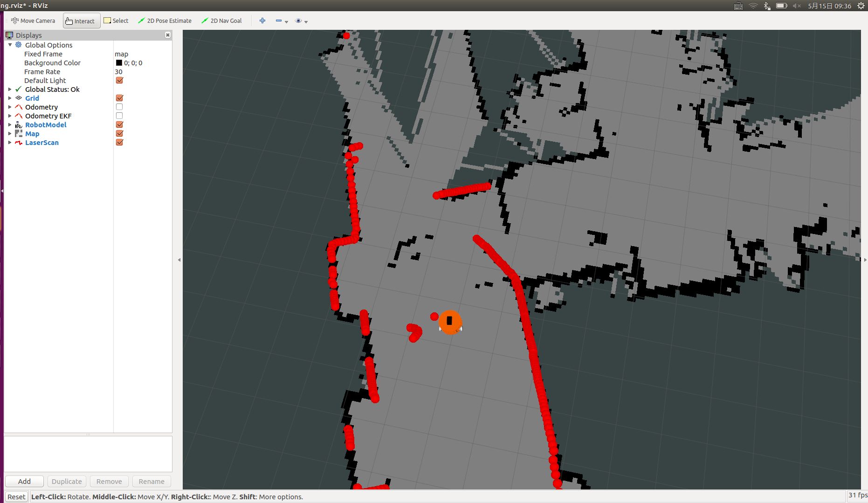Click the eye views icon in toolbar
This screenshot has width=868, height=503.
pyautogui.click(x=298, y=21)
